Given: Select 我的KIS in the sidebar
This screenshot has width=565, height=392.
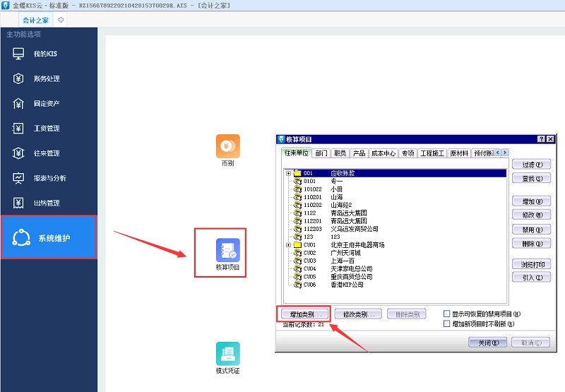Looking at the screenshot, I should pos(46,54).
